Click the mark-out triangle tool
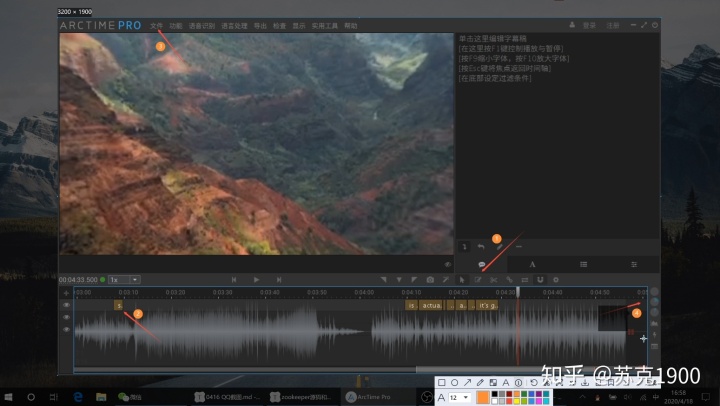720x406 pixels. coord(414,280)
